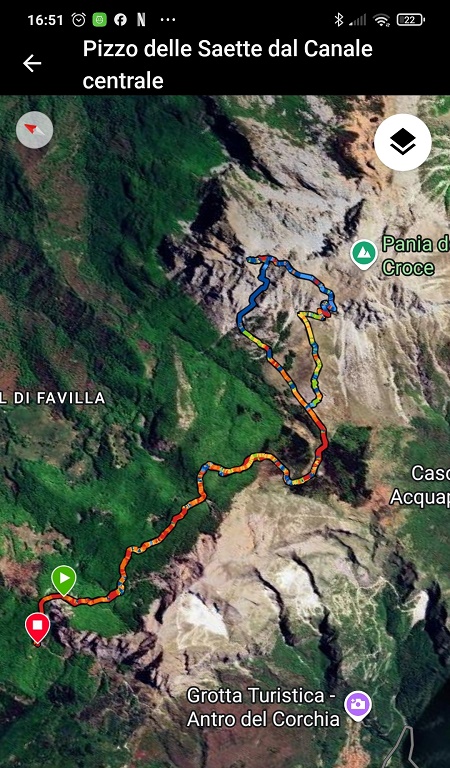
Task: Tap the N notification icon
Action: (x=141, y=20)
